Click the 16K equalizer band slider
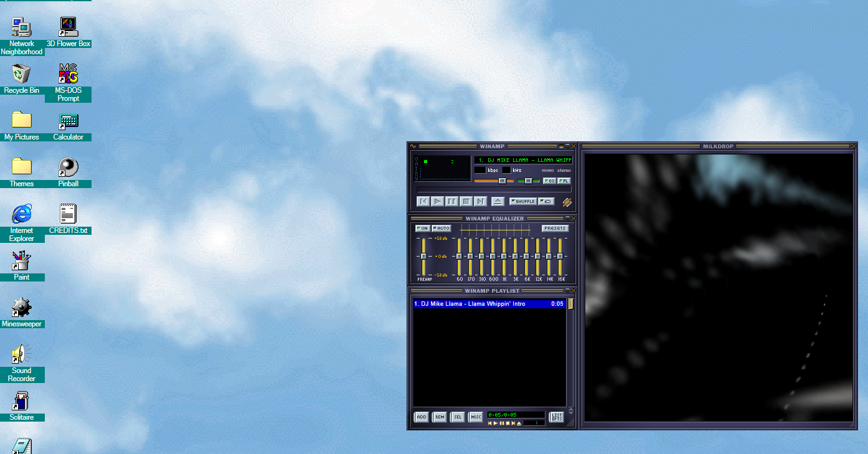Screen dimensions: 868x454 (x=560, y=256)
